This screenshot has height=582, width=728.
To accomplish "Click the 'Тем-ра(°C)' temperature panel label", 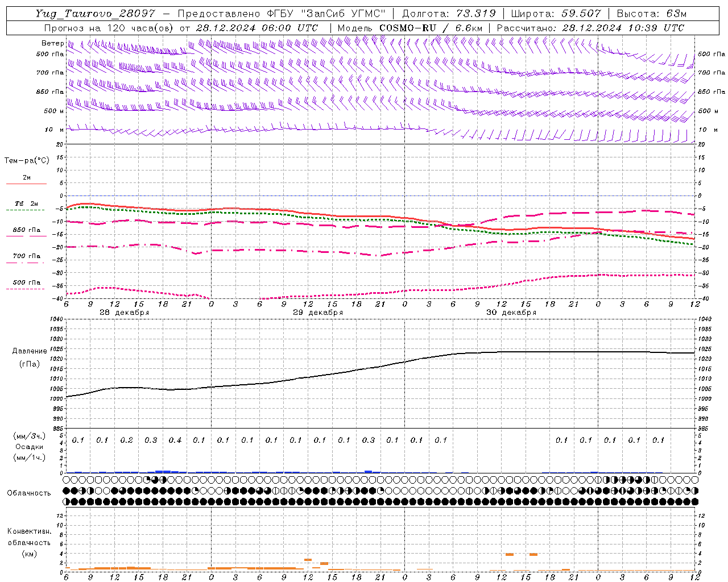I will coord(27,160).
